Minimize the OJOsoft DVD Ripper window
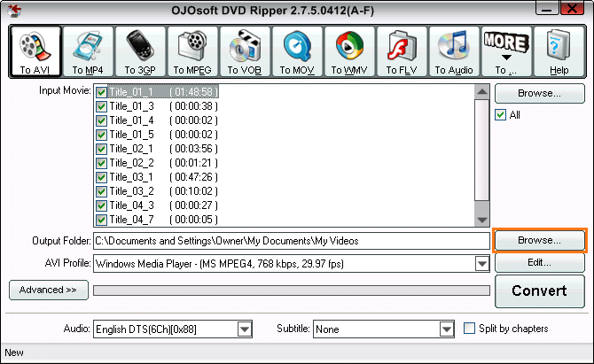This screenshot has width=594, height=364. point(546,8)
